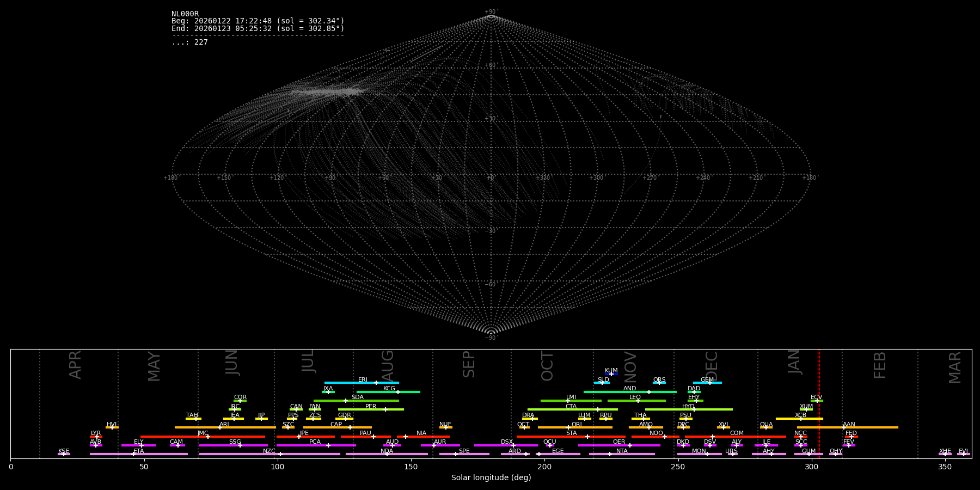980x490 pixels.
Task: Click the 300 tick on longitude axis
Action: [x=811, y=467]
